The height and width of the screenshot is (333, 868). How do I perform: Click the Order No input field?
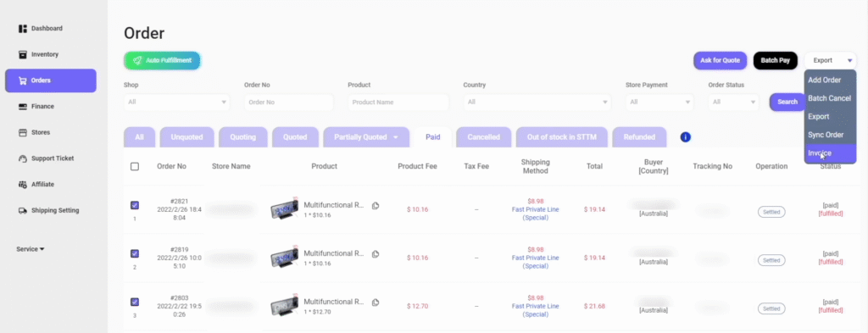tap(288, 102)
